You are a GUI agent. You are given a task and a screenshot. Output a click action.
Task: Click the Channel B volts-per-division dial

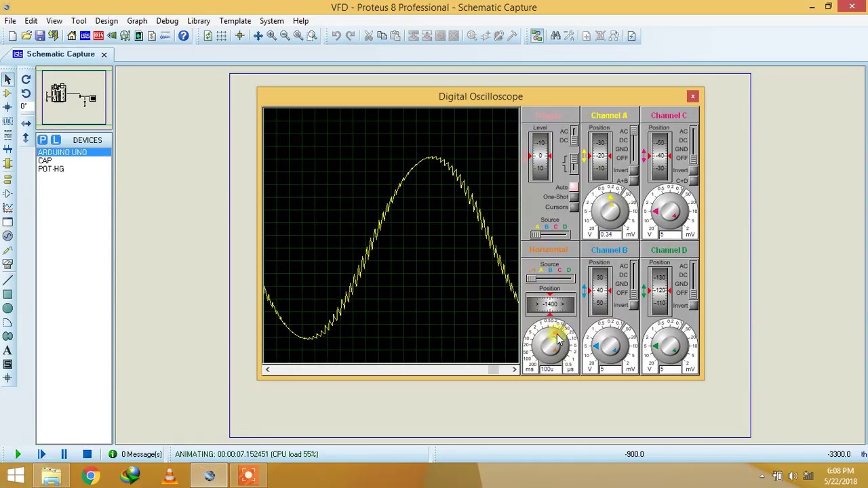pos(610,346)
